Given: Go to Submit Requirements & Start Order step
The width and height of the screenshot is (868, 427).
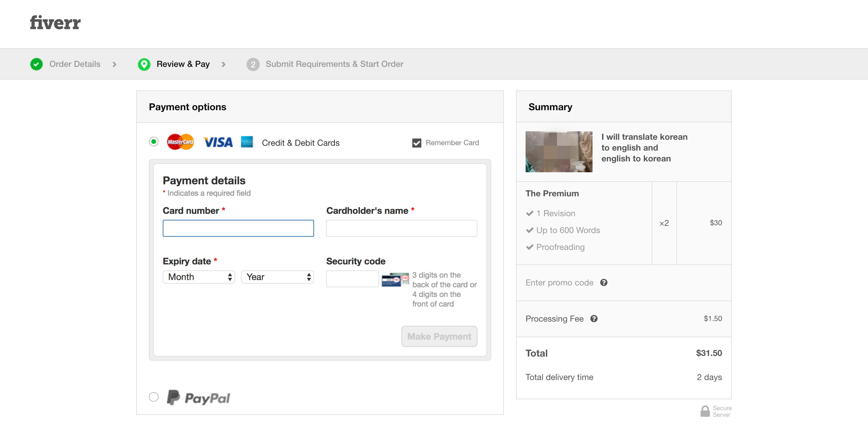Looking at the screenshot, I should click(334, 64).
